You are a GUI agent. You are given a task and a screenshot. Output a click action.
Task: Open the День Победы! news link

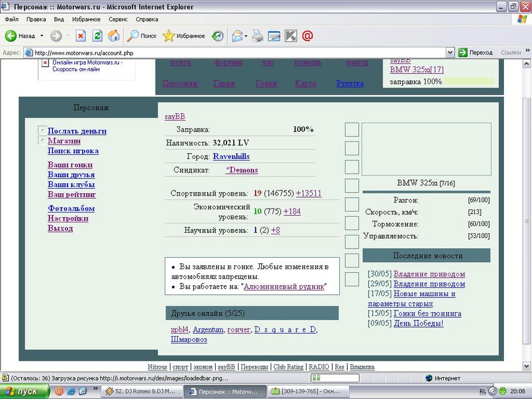coord(419,323)
